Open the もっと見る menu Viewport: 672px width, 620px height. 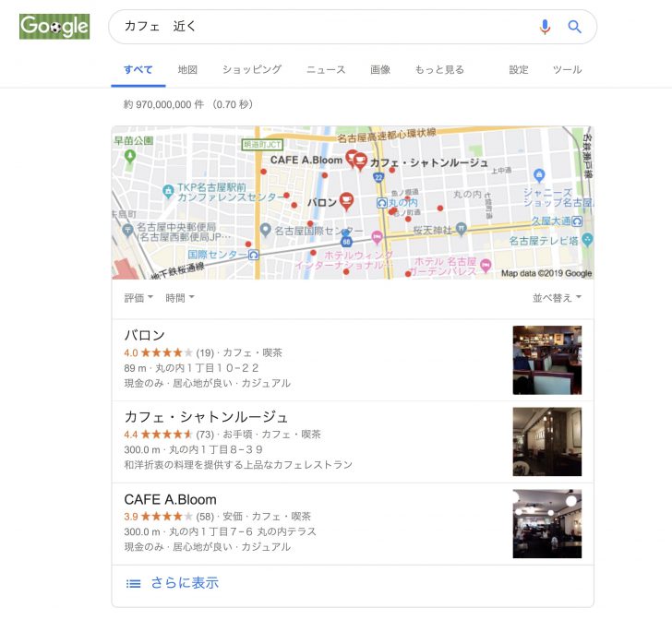point(439,70)
